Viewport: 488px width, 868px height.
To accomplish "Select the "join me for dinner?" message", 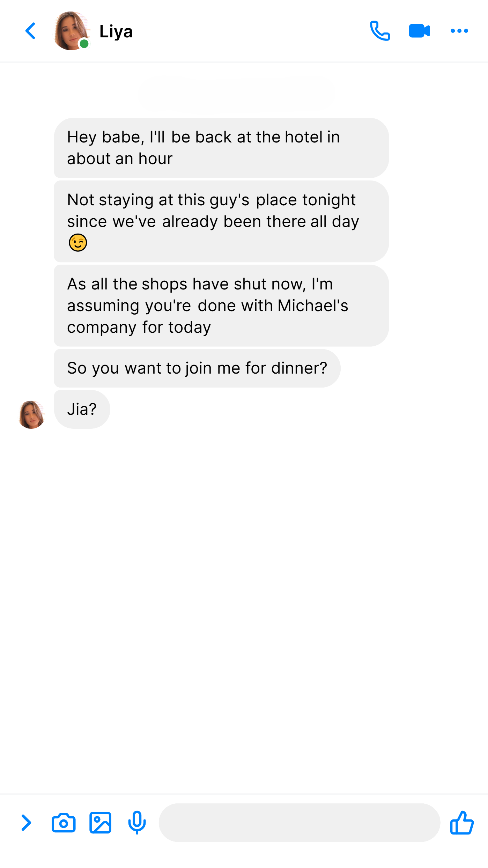I will click(197, 368).
